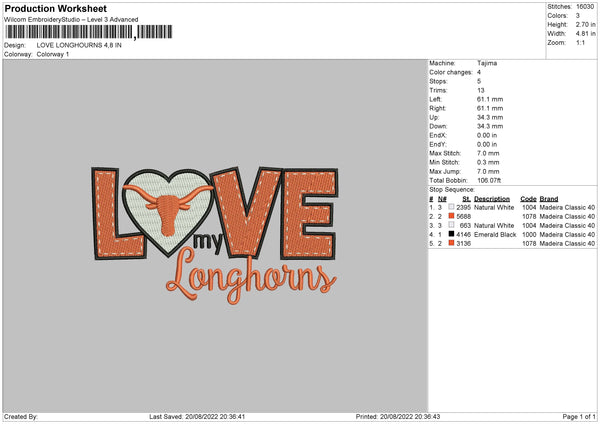Click the stitch count '4146'

pyautogui.click(x=463, y=234)
